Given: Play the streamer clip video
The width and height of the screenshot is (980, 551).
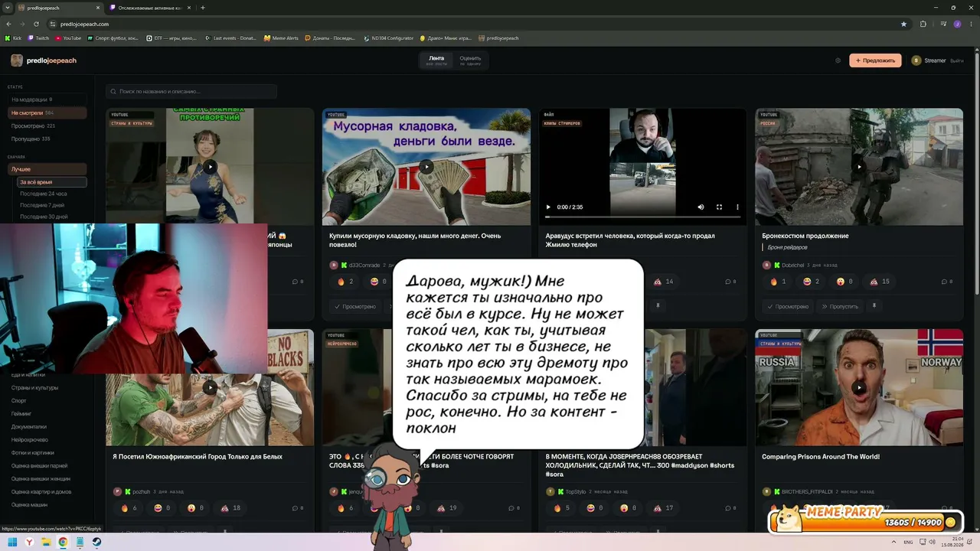Looking at the screenshot, I should pyautogui.click(x=548, y=207).
